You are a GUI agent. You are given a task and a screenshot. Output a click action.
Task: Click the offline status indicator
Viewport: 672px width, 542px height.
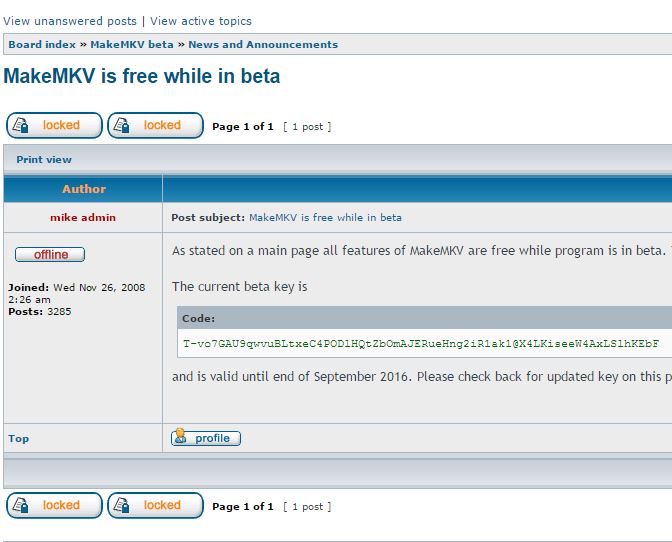coord(50,255)
